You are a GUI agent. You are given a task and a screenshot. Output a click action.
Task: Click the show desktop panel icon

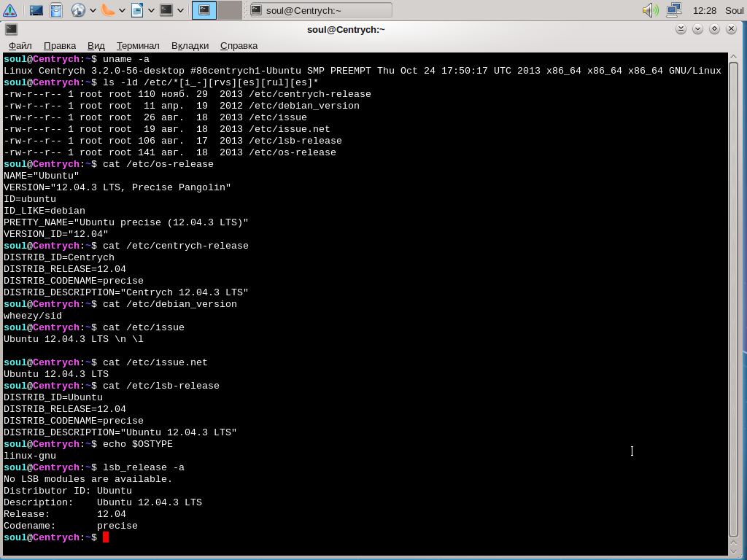click(36, 10)
